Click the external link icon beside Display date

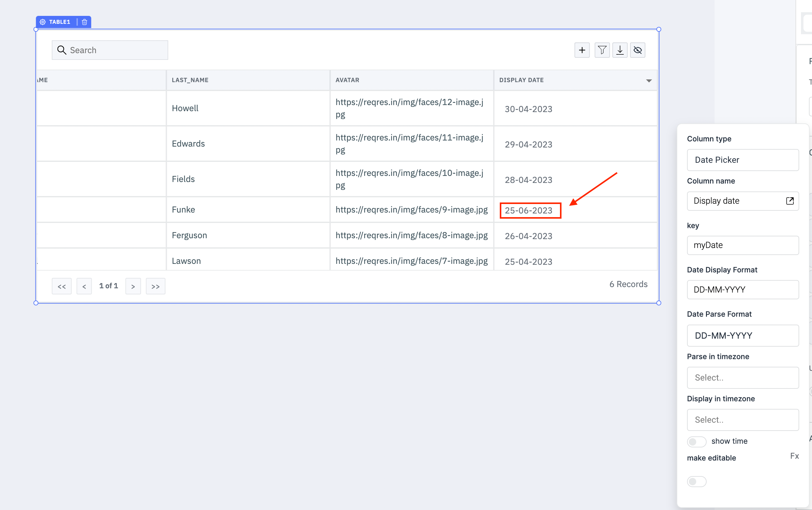click(789, 201)
